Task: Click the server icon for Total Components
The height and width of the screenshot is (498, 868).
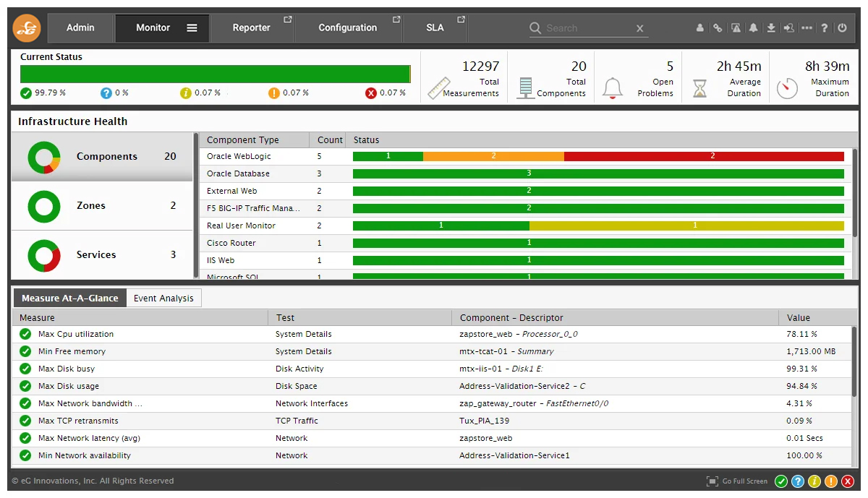Action: pos(526,87)
